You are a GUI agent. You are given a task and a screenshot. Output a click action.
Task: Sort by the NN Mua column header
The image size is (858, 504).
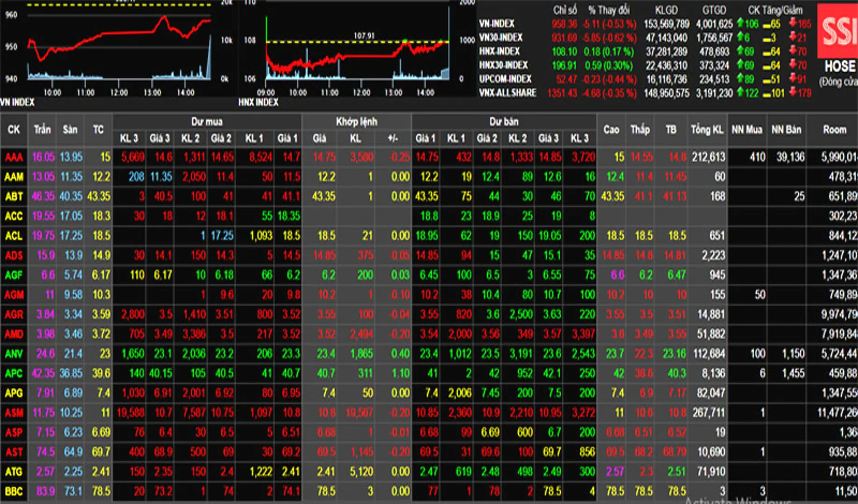click(x=747, y=129)
